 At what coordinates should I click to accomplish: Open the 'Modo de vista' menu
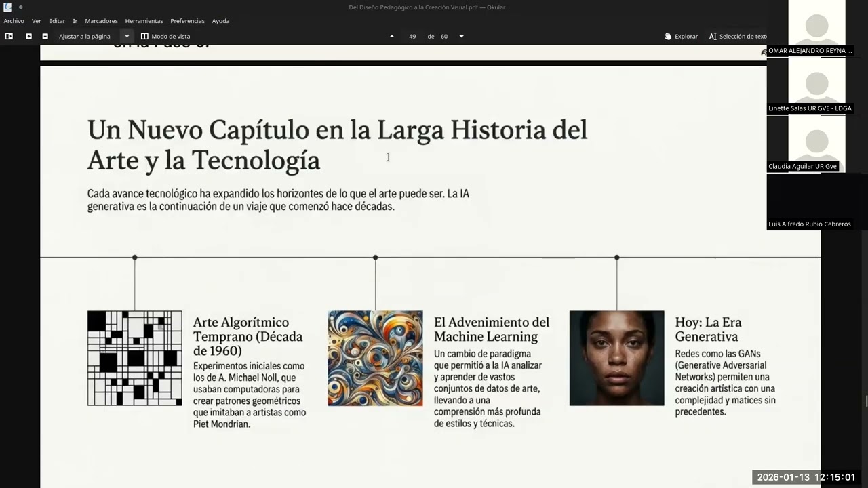165,36
